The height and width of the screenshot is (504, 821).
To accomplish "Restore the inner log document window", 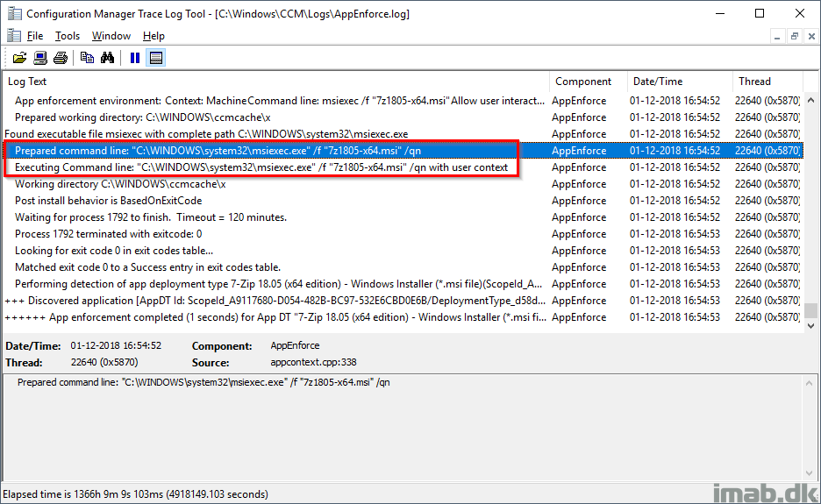I will coord(795,36).
